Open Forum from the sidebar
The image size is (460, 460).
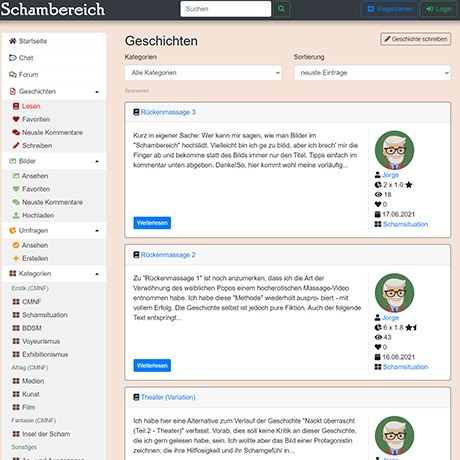[x=54, y=74]
